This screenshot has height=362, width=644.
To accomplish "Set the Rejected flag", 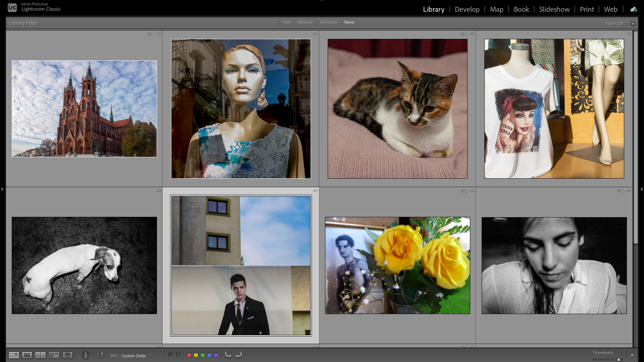I will pyautogui.click(x=178, y=355).
